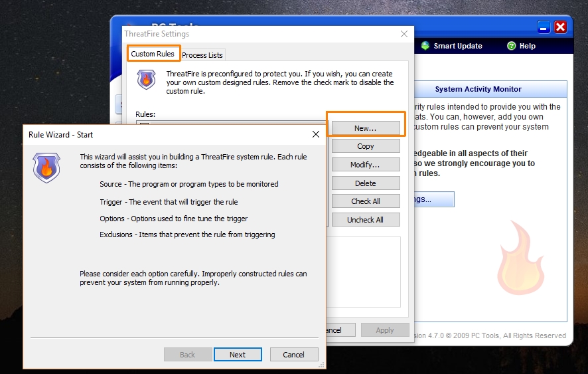Click the ThreatFire shield icon in Settings

(146, 79)
